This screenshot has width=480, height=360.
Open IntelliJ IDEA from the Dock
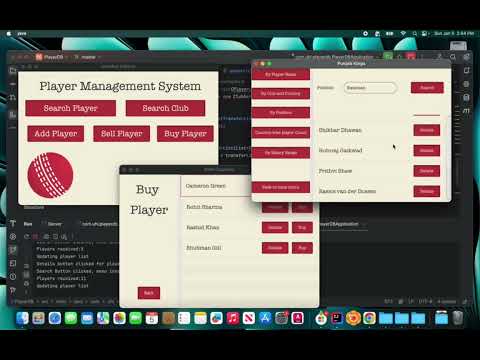pyautogui.click(x=337, y=318)
